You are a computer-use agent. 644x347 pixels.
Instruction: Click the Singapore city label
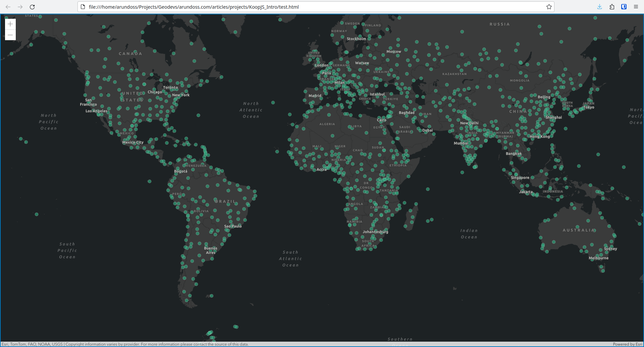520,178
